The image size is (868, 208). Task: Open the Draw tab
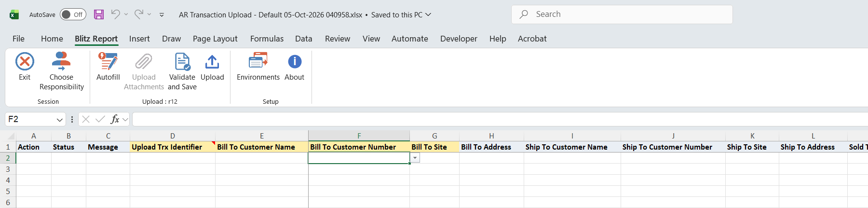171,39
